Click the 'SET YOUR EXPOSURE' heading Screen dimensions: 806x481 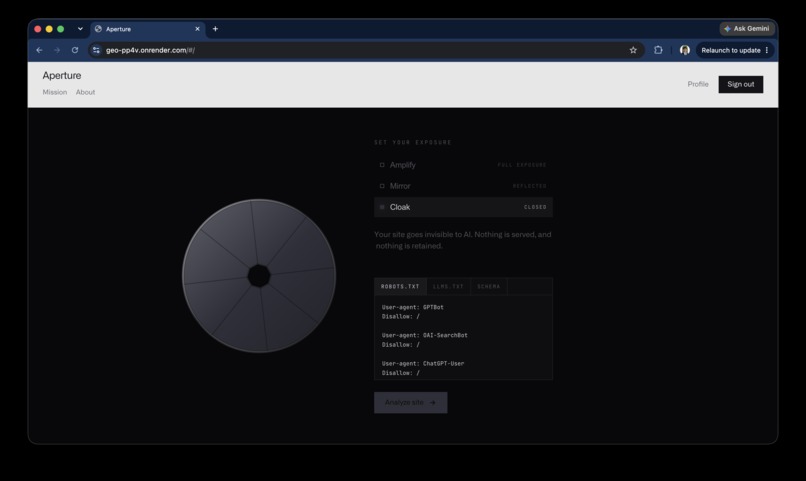[413, 142]
